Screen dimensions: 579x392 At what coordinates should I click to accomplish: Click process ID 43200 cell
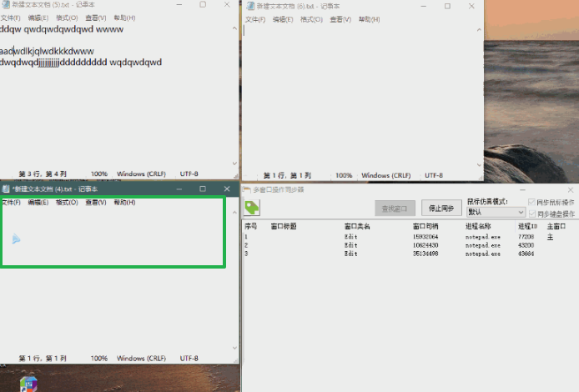tap(526, 245)
